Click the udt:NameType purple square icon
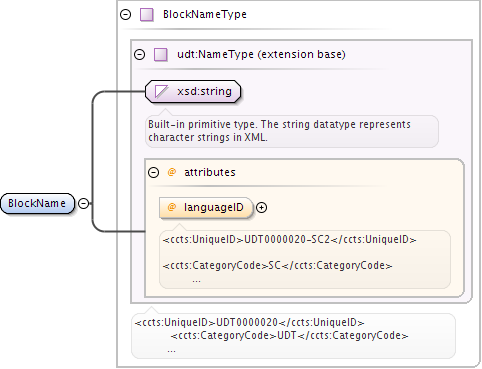 tap(160, 55)
